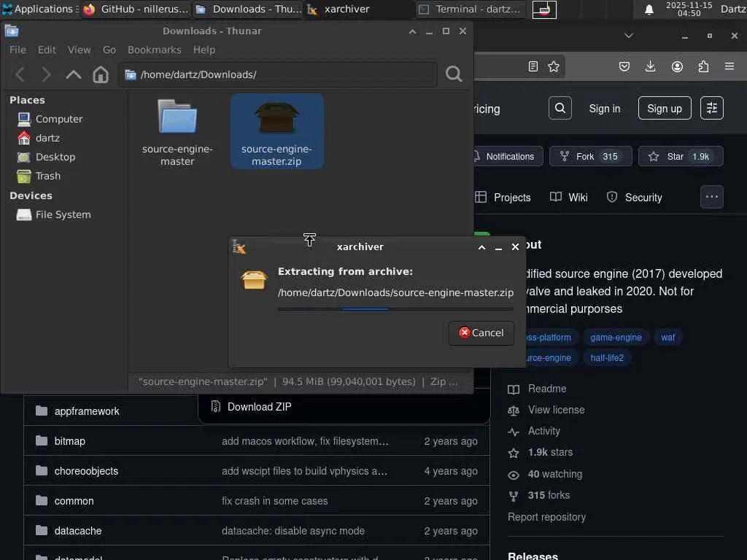Bookmark this page with star icon
This screenshot has height=560, width=747.
tap(554, 66)
